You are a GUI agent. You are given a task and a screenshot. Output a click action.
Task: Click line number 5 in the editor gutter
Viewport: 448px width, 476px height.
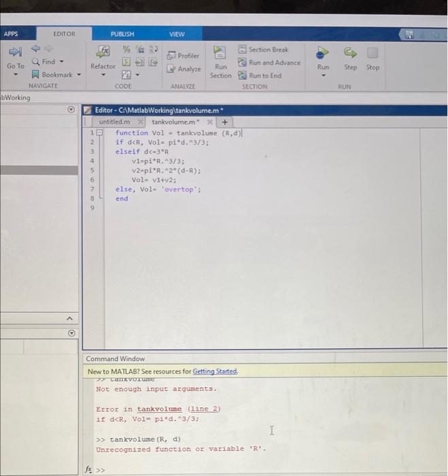(x=92, y=170)
